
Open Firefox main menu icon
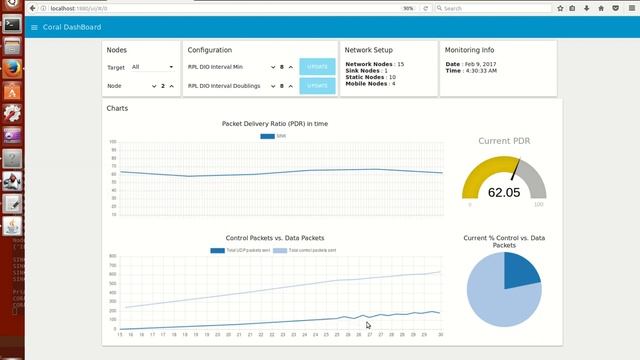point(631,8)
